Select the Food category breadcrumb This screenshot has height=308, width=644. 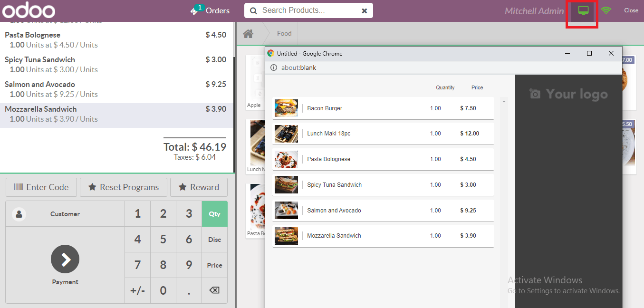click(284, 33)
